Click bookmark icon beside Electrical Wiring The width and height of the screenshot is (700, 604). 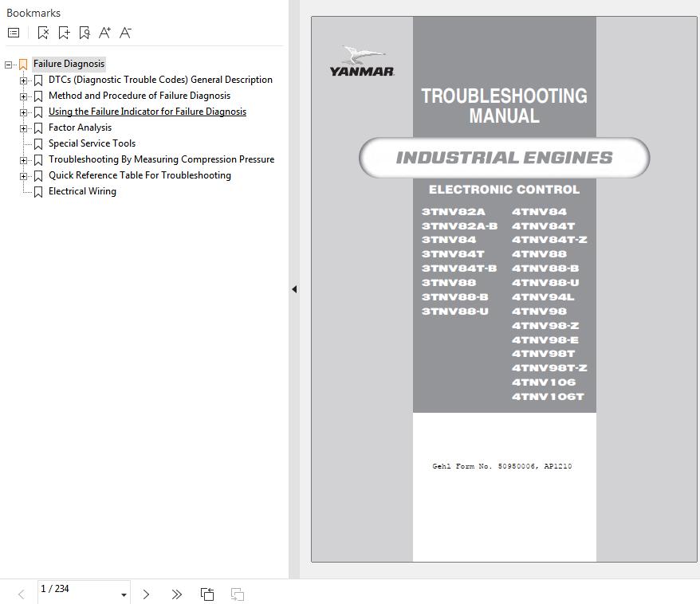click(x=38, y=192)
